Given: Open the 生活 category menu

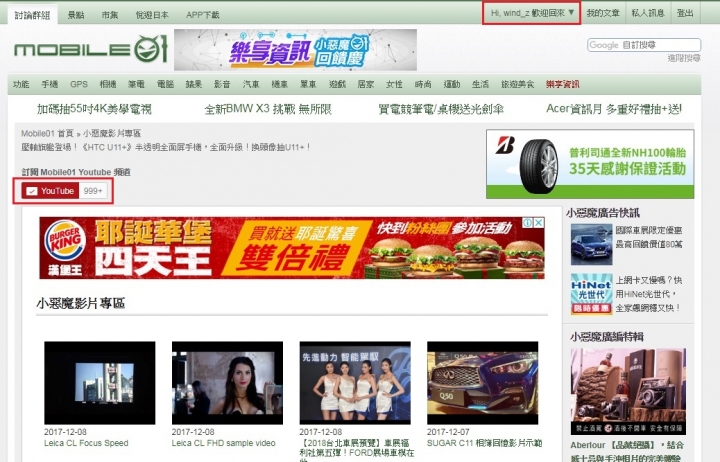Looking at the screenshot, I should click(x=480, y=84).
